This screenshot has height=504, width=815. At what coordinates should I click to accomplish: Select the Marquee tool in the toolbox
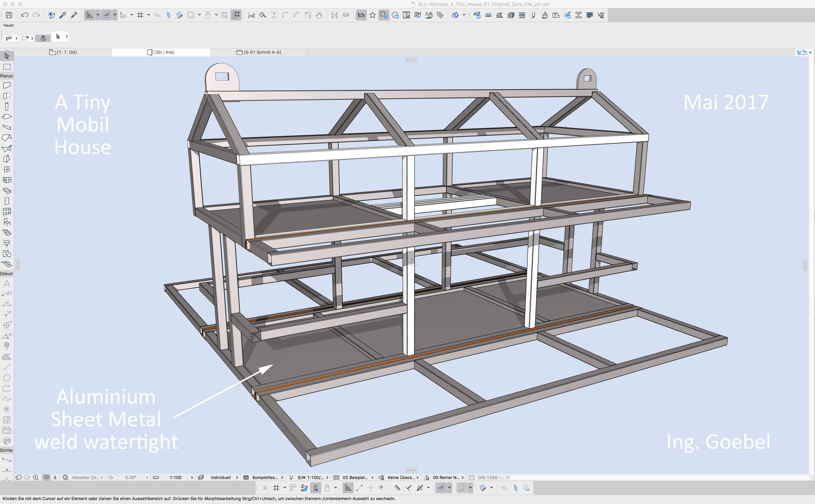tap(7, 67)
